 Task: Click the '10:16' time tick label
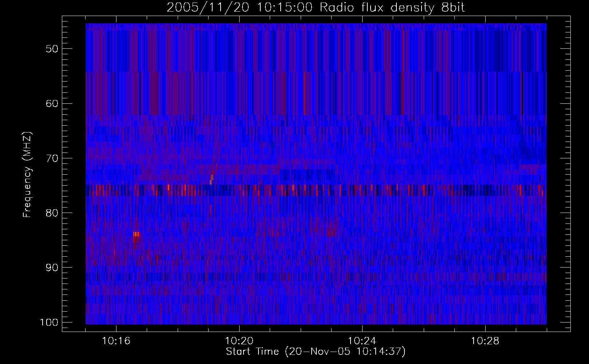116,341
